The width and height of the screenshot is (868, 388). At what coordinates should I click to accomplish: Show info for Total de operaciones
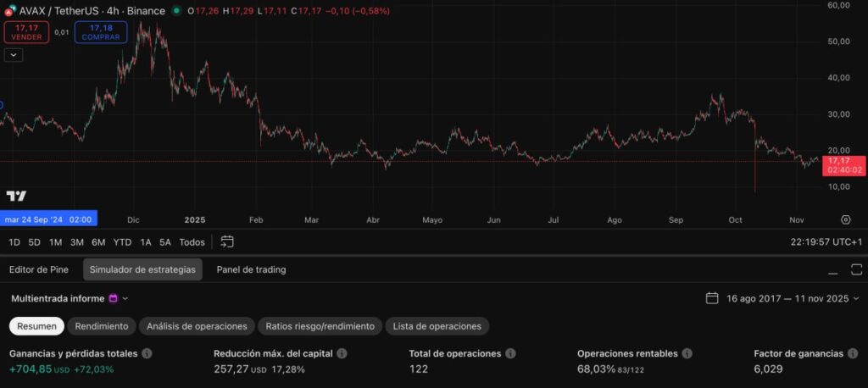(x=510, y=353)
